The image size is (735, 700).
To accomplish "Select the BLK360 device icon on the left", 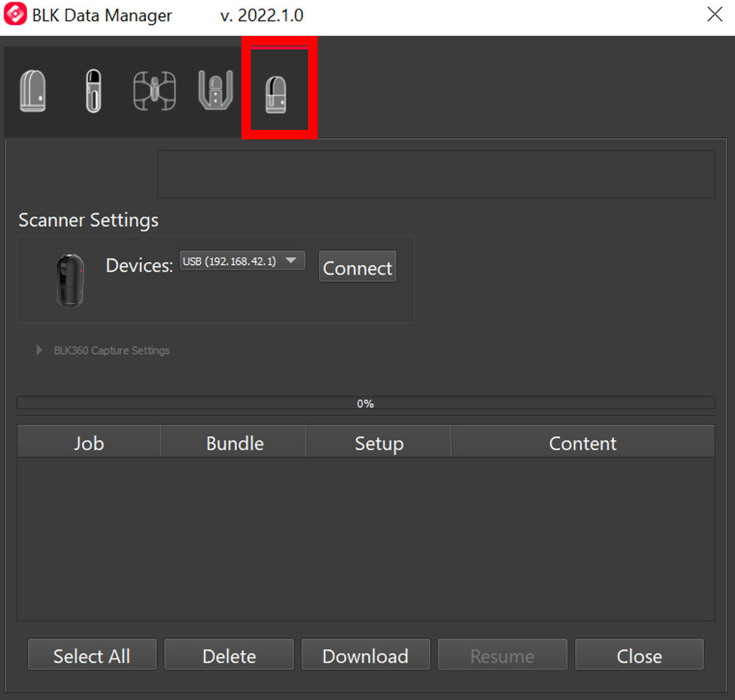I will 33,90.
